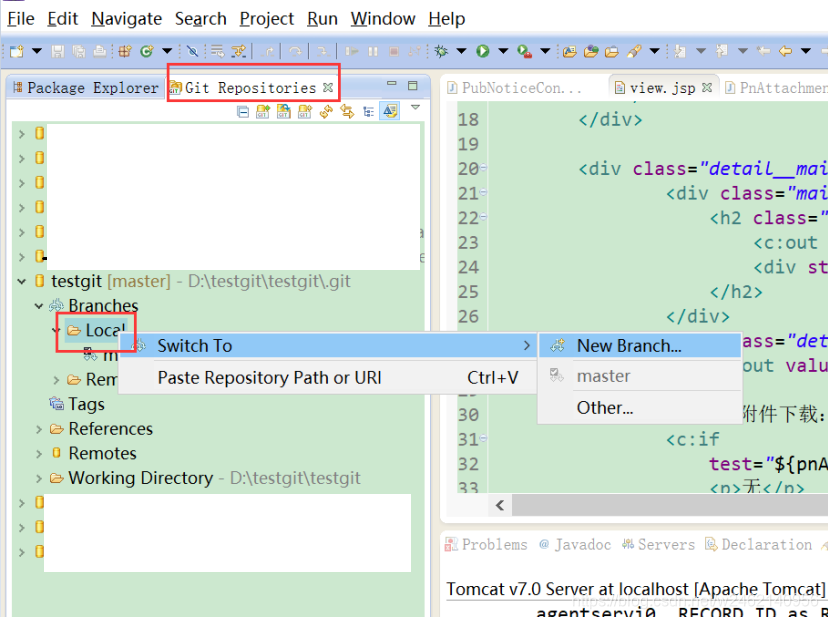Screen dimensions: 828x619
Task: Toggle the highlighted last view toolbar button
Action: coord(390,111)
